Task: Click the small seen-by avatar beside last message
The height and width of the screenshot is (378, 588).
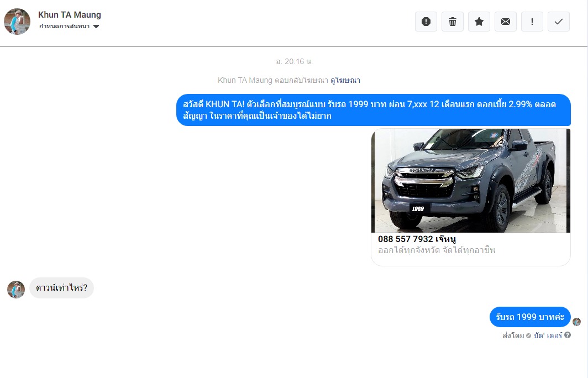Action: 577,322
